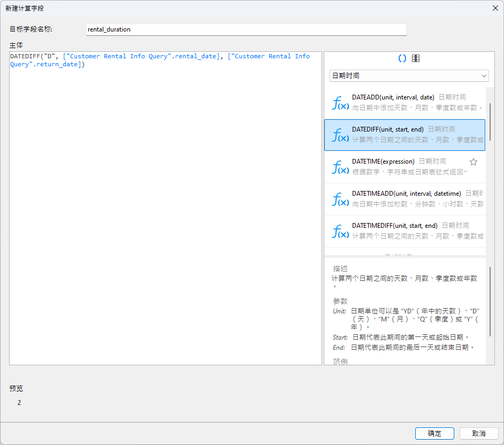
Task: Click the function list scrollbar
Action: click(x=490, y=122)
